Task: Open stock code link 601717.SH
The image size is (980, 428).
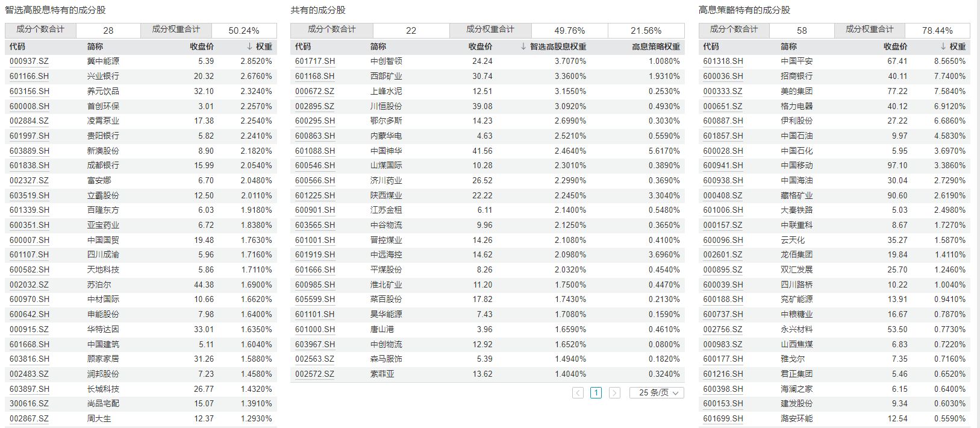Action: 314,61
